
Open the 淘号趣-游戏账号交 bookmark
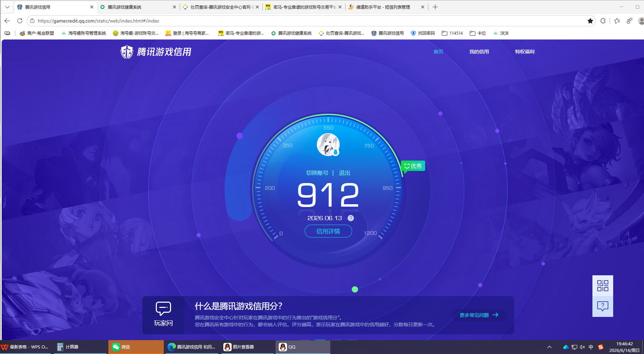pos(136,33)
